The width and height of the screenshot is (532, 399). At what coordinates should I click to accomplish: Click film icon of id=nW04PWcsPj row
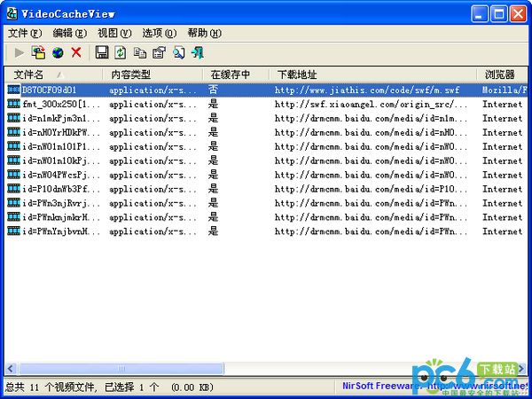coord(14,175)
